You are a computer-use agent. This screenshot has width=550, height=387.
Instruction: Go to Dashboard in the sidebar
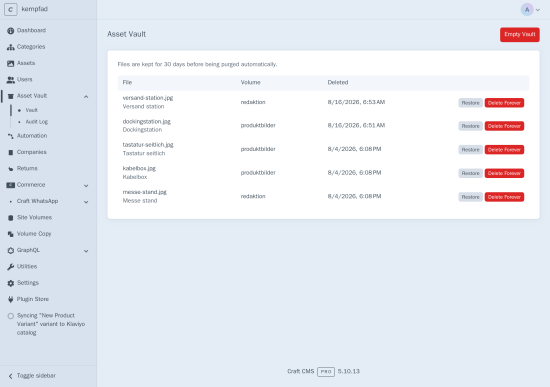point(31,30)
